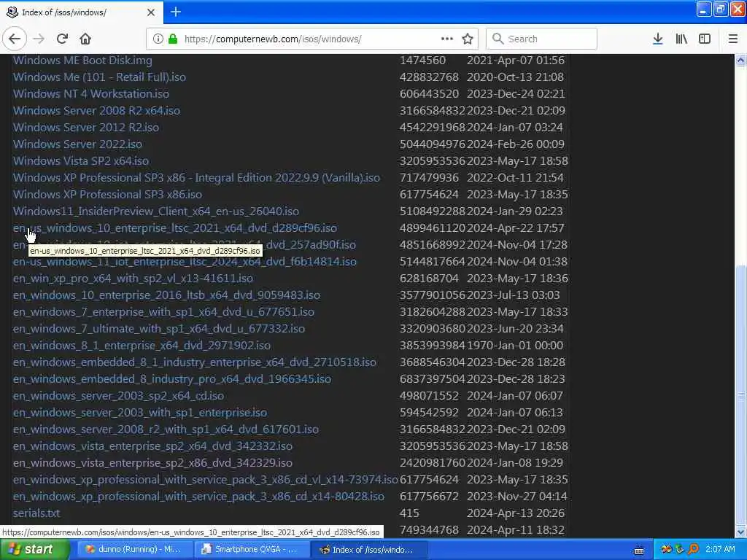
Task: Click Windows Vista SP2 x64.iso link
Action: [x=81, y=161]
